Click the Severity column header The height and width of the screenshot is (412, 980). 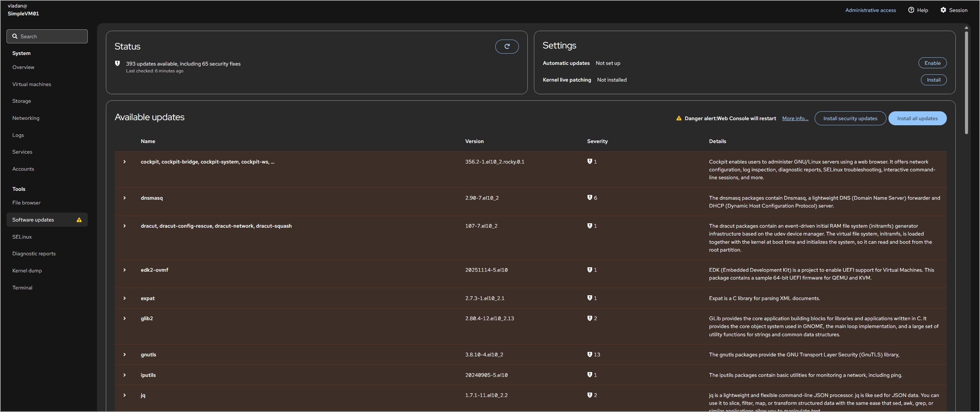(597, 141)
